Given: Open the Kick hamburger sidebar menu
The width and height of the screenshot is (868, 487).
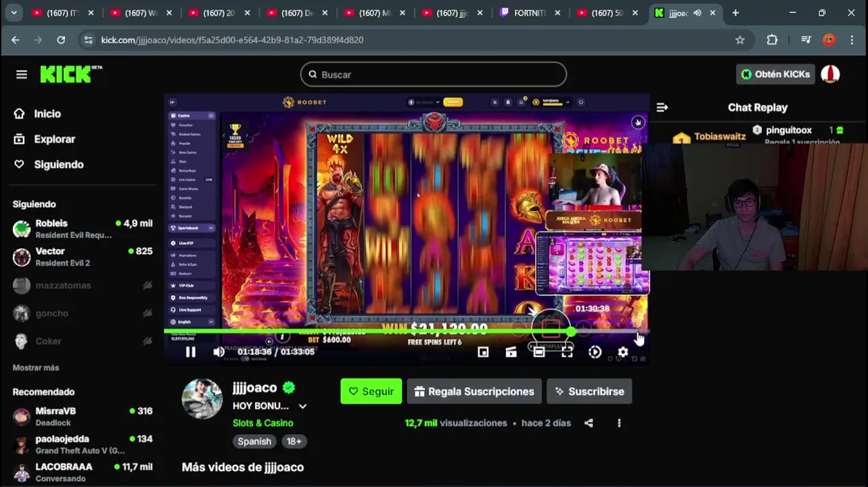Looking at the screenshot, I should (x=22, y=74).
